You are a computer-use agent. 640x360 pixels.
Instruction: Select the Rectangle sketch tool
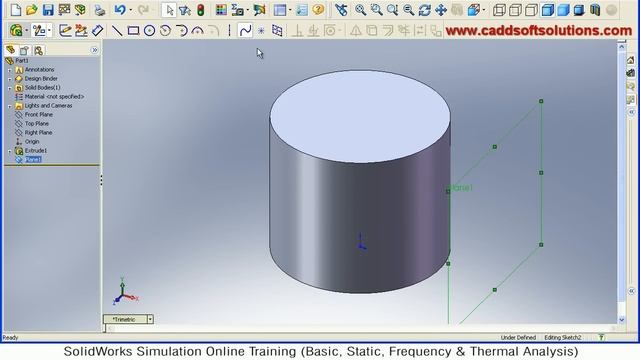pos(133,30)
